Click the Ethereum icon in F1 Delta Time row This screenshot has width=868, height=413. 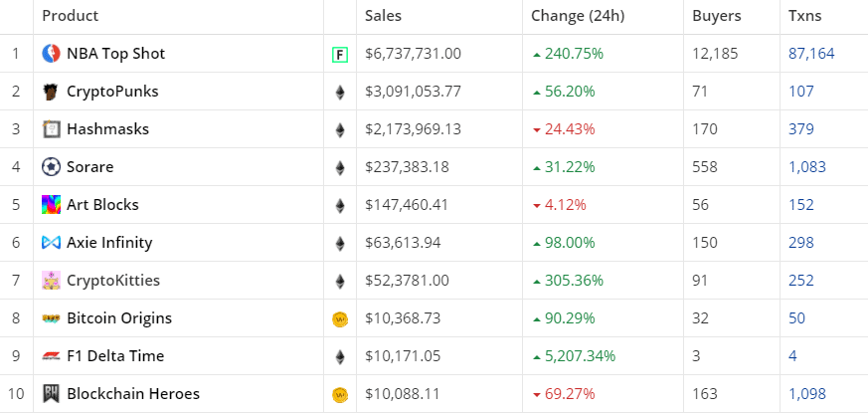click(x=340, y=356)
